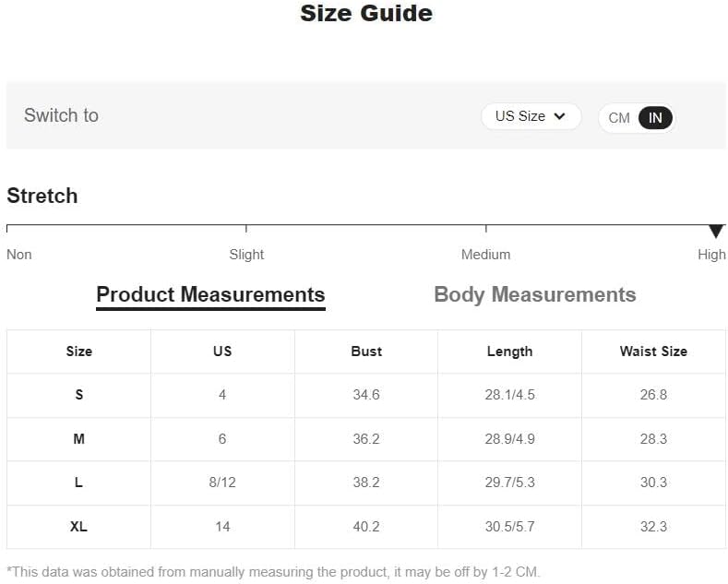
Task: Click the US Size chevron arrow
Action: (559, 116)
